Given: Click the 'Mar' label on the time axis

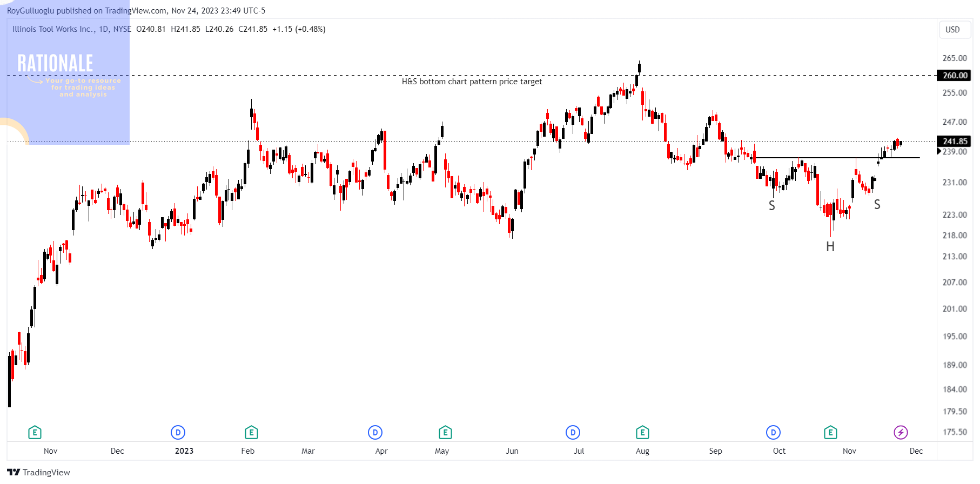Looking at the screenshot, I should click(308, 451).
